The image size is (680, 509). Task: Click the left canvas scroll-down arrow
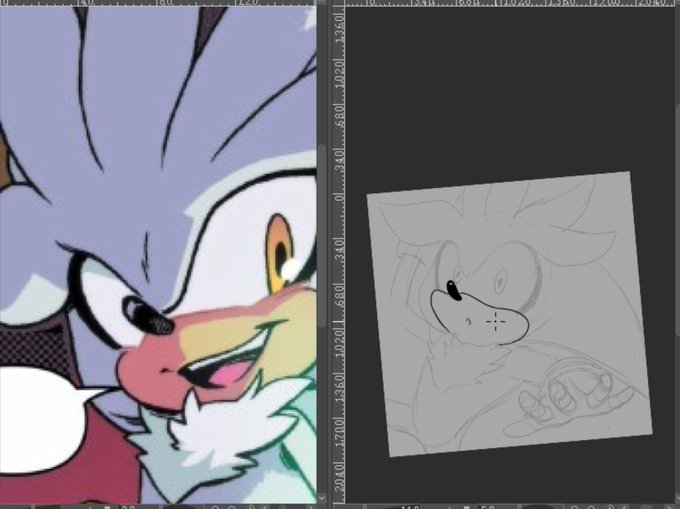[x=322, y=498]
